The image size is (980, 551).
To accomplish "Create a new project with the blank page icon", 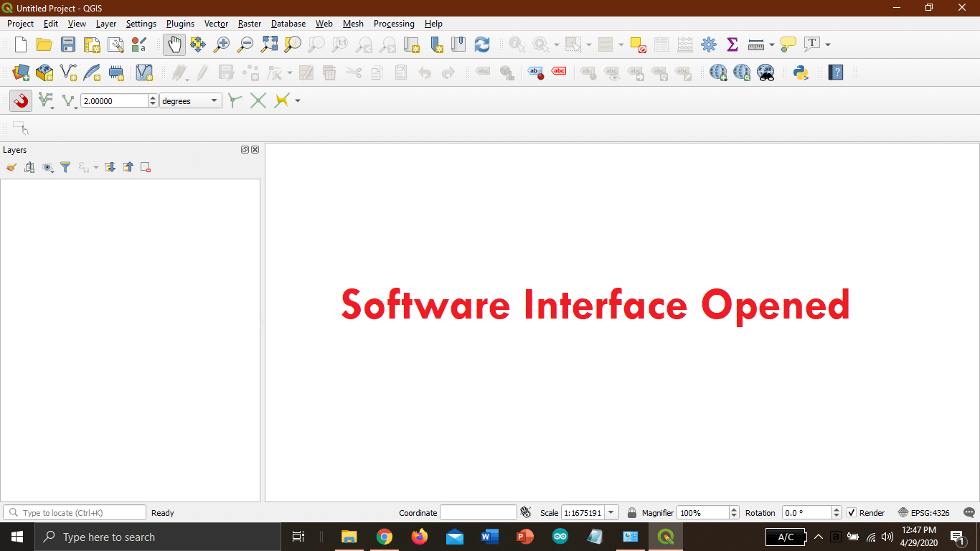I will pos(21,44).
